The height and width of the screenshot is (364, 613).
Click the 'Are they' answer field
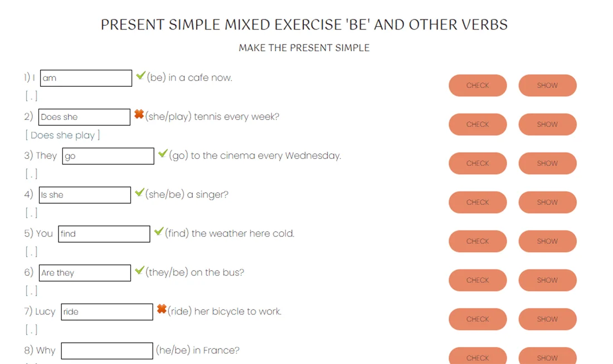coord(85,273)
